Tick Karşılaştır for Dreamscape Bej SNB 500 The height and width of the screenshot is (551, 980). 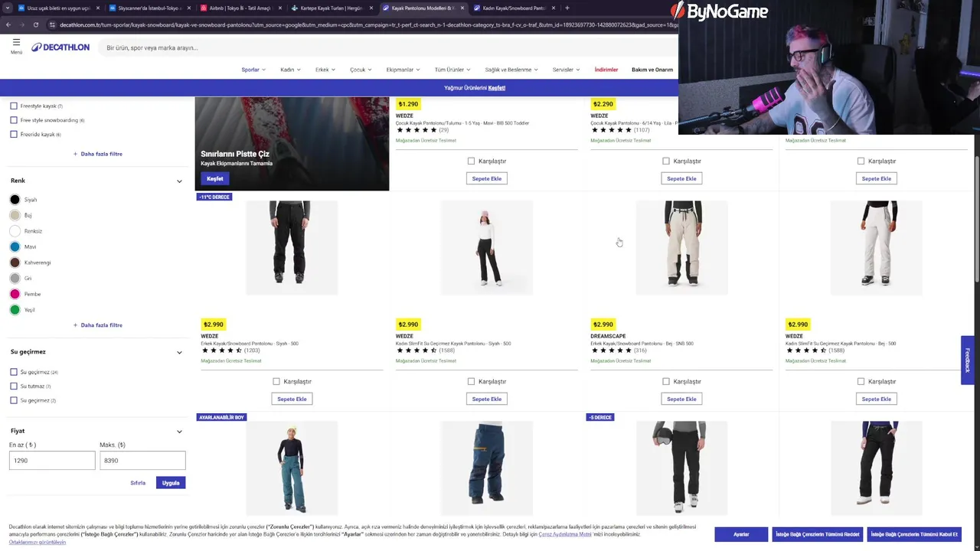[666, 381]
